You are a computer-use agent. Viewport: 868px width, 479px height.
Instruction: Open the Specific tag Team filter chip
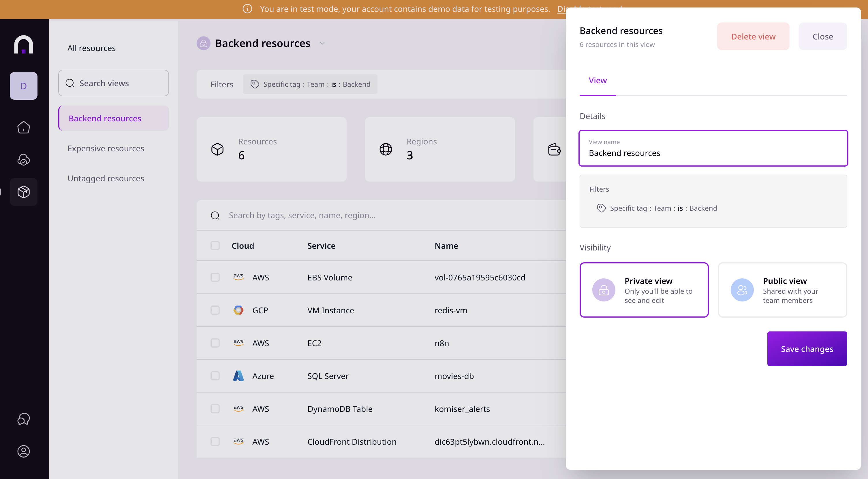click(310, 84)
